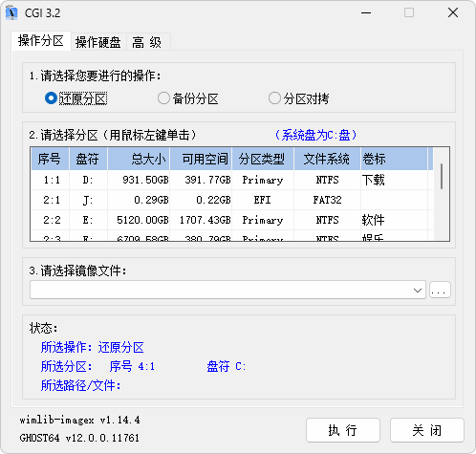The width and height of the screenshot is (476, 454).
Task: Click the 卷标 column header
Action: pos(394,159)
